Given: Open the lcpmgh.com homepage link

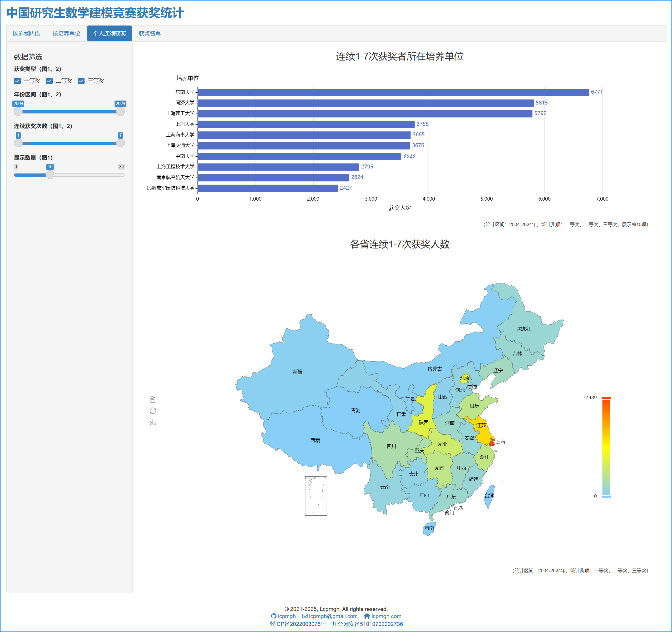Looking at the screenshot, I should click(x=386, y=616).
